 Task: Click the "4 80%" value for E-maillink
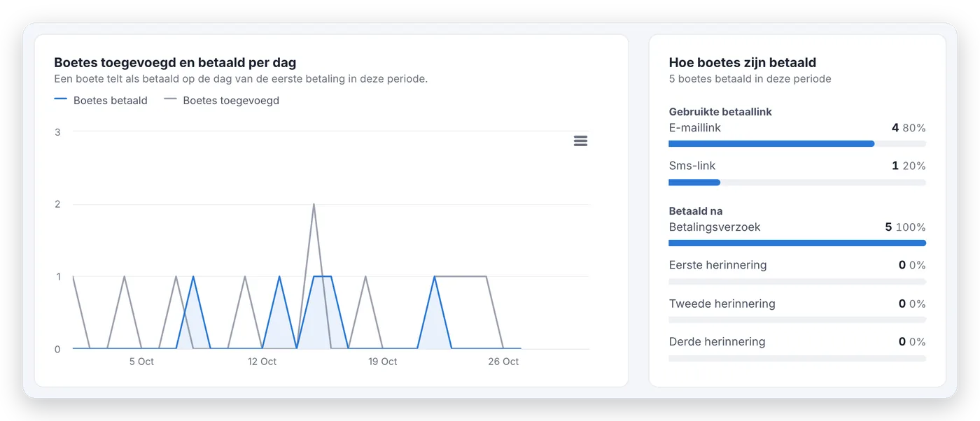[x=909, y=128]
